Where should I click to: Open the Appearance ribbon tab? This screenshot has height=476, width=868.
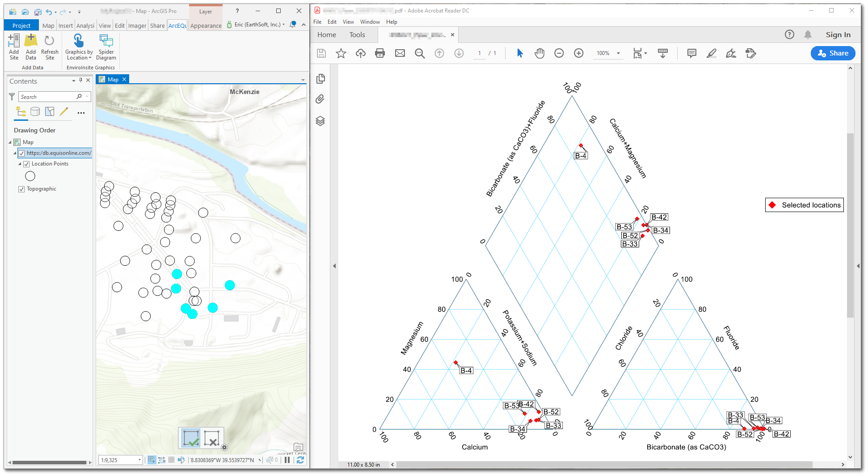pos(206,25)
